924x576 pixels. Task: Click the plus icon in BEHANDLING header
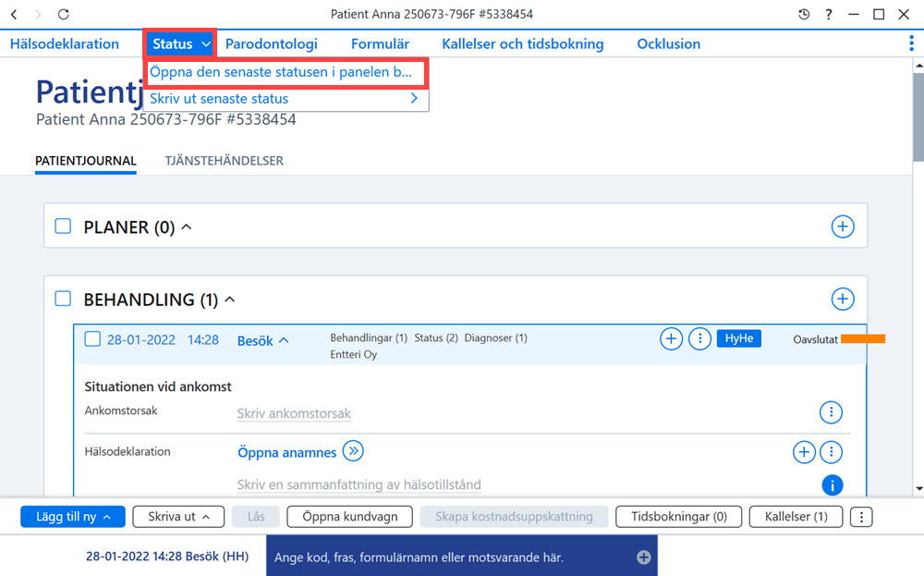(843, 299)
